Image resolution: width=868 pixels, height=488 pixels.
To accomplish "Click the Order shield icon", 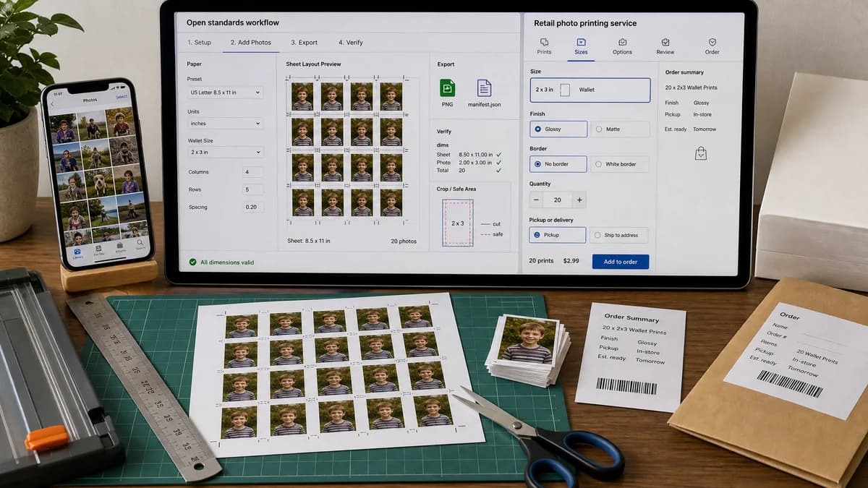I will [712, 43].
